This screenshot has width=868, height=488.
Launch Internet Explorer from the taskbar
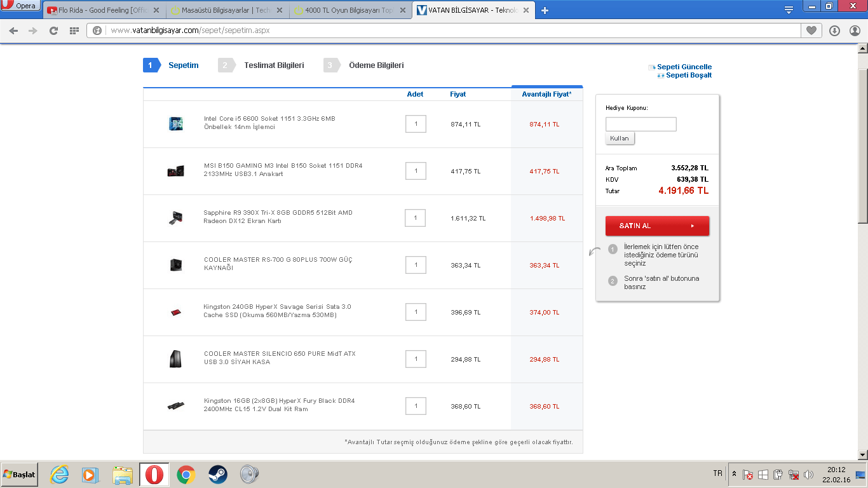[60, 474]
